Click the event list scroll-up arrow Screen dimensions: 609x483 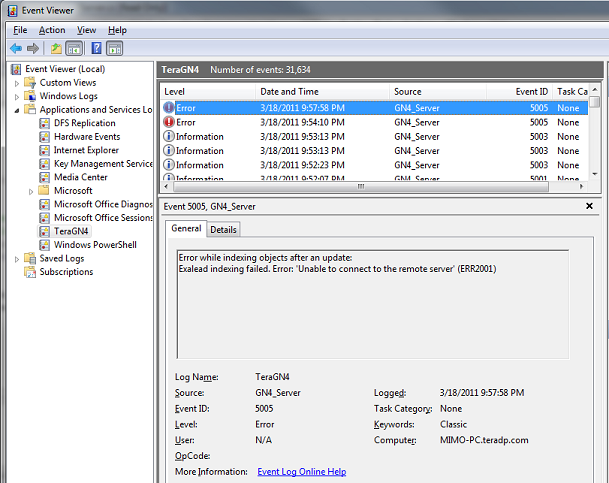coord(595,90)
